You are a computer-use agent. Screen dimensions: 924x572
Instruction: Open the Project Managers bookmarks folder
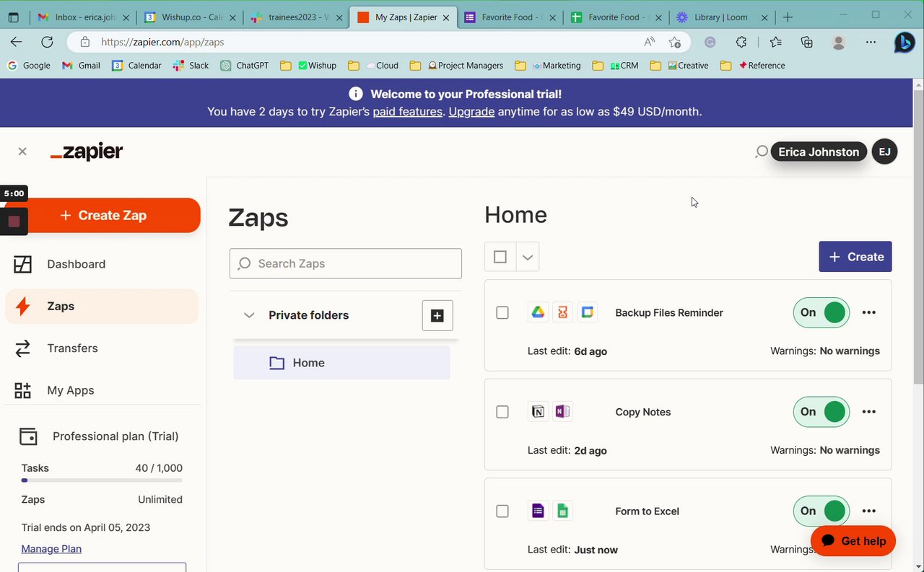point(456,65)
